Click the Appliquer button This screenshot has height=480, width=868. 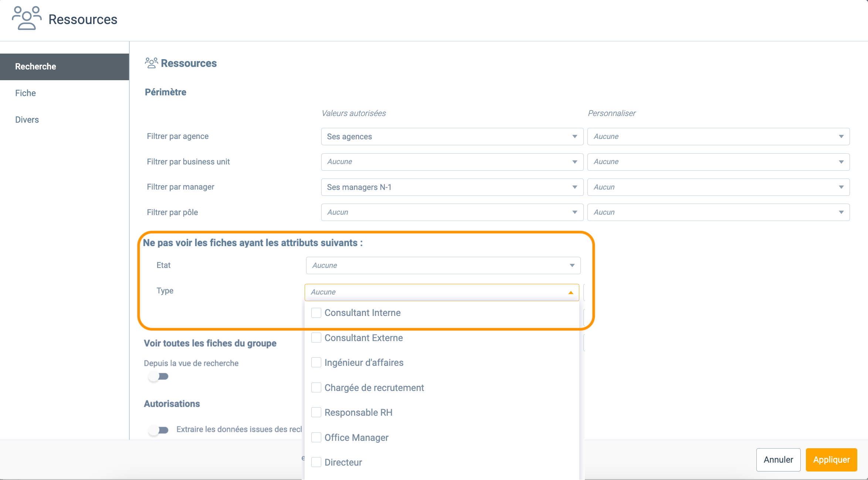coord(831,460)
